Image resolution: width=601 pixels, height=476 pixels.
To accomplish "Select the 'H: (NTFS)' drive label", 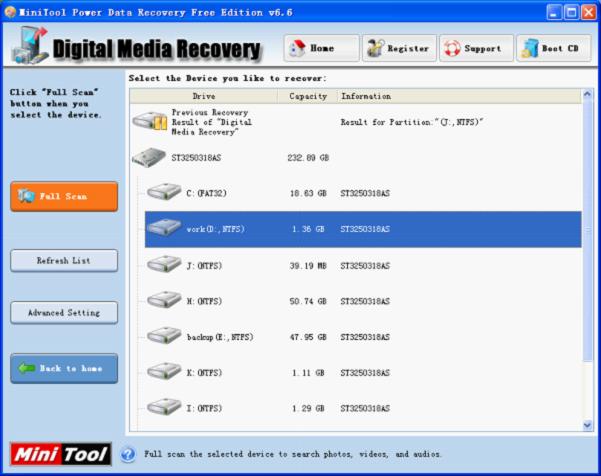I will coord(204,302).
